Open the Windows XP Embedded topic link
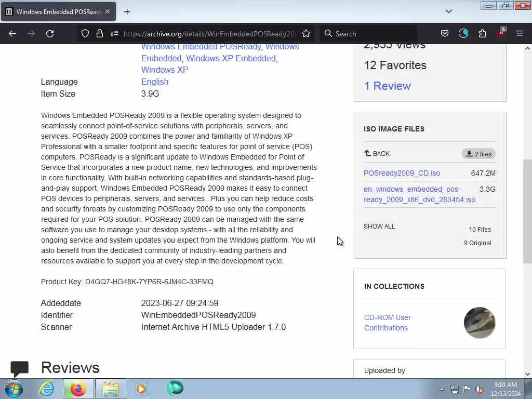Viewport: 532px width, 399px height. pyautogui.click(x=231, y=58)
